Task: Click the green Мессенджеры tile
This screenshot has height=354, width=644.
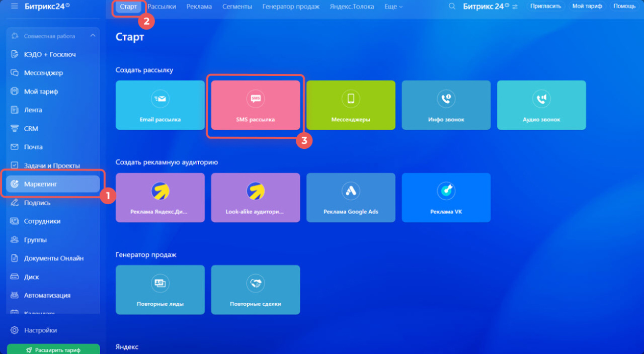Action: point(351,105)
